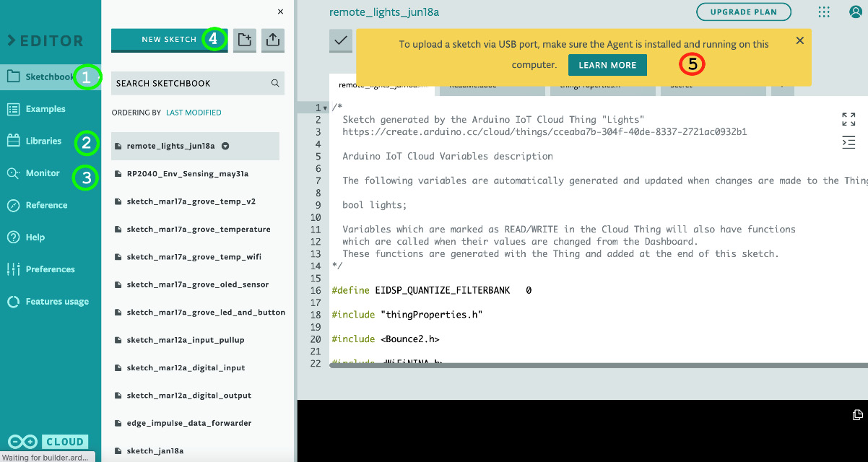The width and height of the screenshot is (868, 462).
Task: Click the new folder icon
Action: coord(245,40)
